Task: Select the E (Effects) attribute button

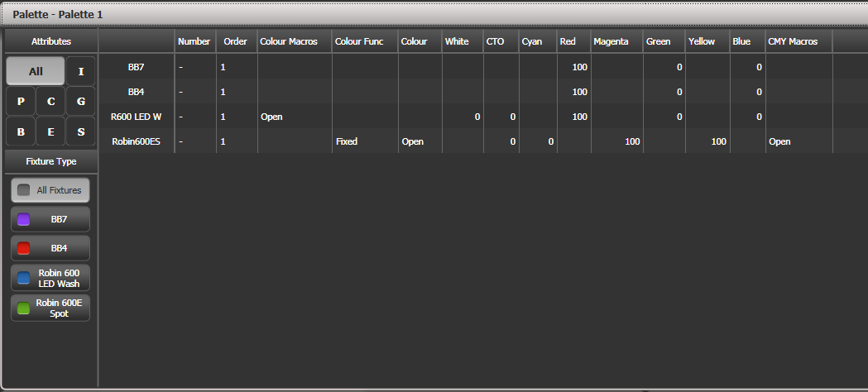Action: (x=51, y=131)
